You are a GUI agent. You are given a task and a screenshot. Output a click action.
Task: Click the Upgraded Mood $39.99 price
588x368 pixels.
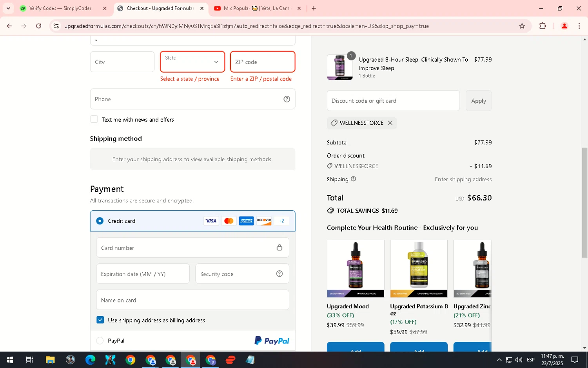point(336,325)
